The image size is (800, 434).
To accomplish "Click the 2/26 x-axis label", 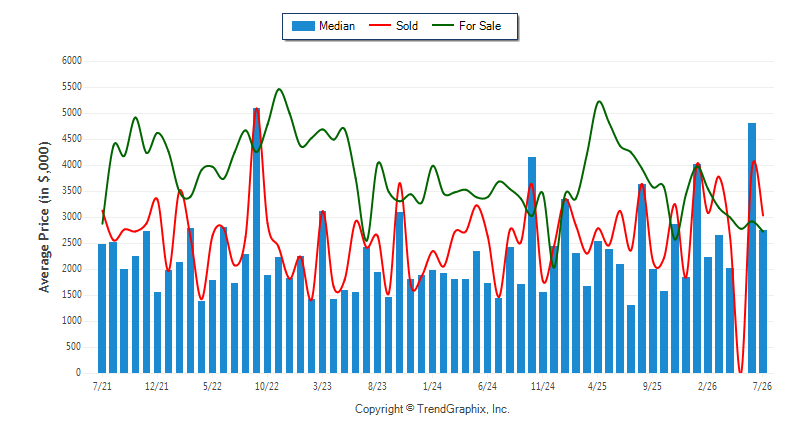I will click(x=707, y=386).
